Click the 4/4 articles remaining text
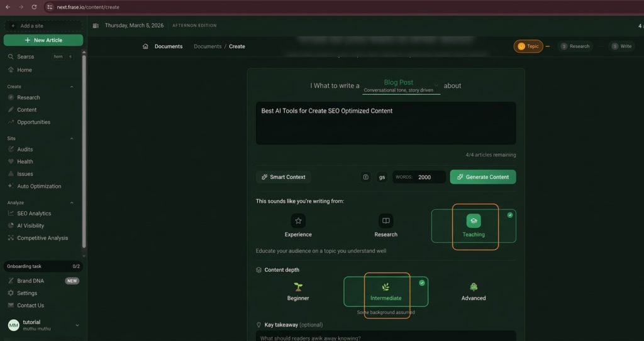This screenshot has width=644, height=341. click(491, 154)
